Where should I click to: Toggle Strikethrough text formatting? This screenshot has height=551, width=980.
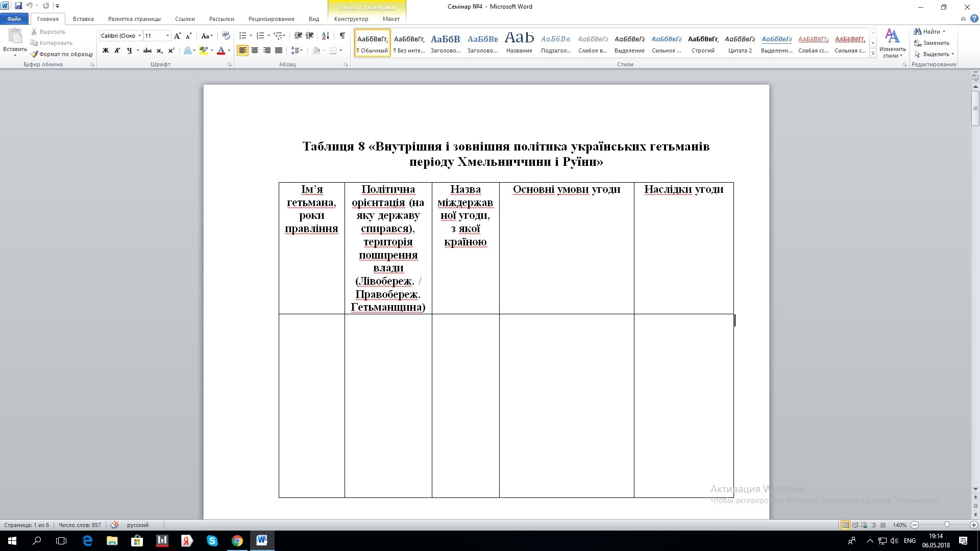coord(147,51)
